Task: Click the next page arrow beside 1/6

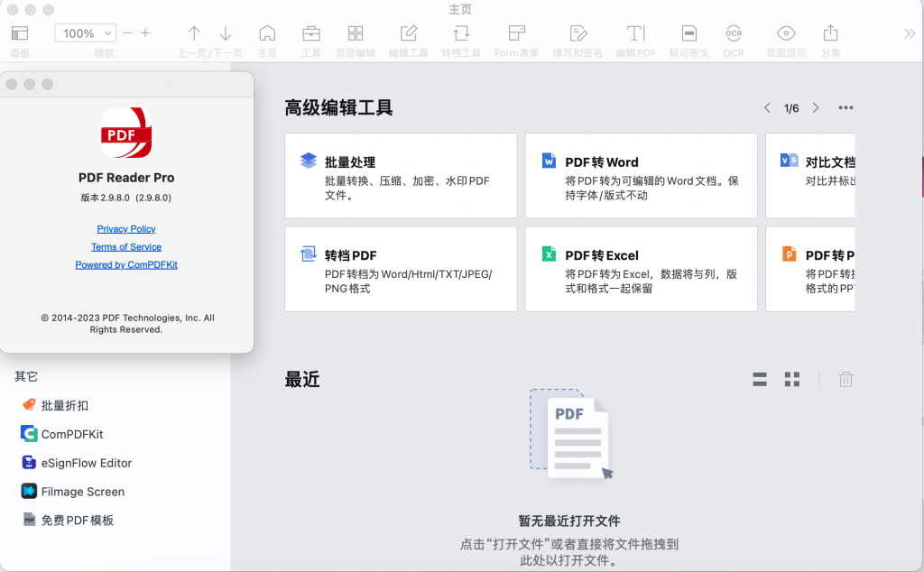Action: click(x=815, y=107)
